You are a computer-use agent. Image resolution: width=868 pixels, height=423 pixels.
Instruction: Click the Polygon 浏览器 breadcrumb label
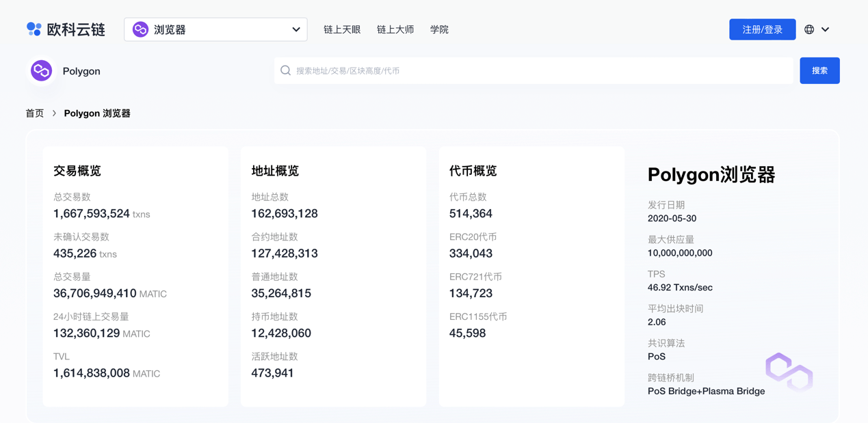[x=99, y=113]
